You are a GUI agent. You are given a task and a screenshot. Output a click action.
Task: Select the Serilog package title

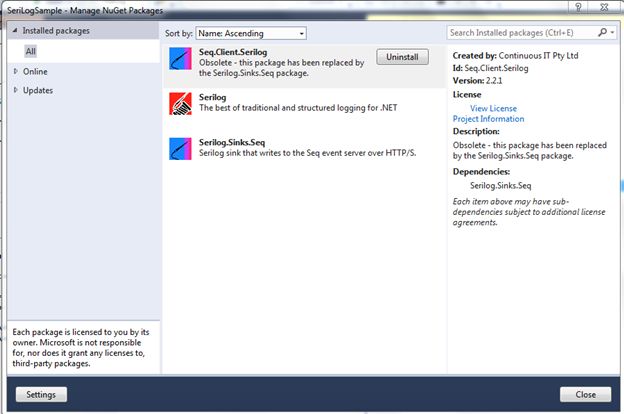213,97
